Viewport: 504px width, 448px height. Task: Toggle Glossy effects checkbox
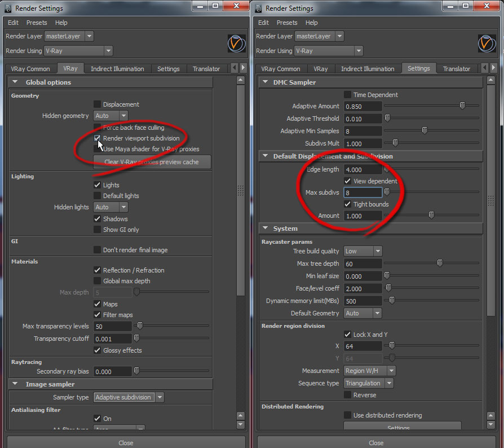point(97,350)
